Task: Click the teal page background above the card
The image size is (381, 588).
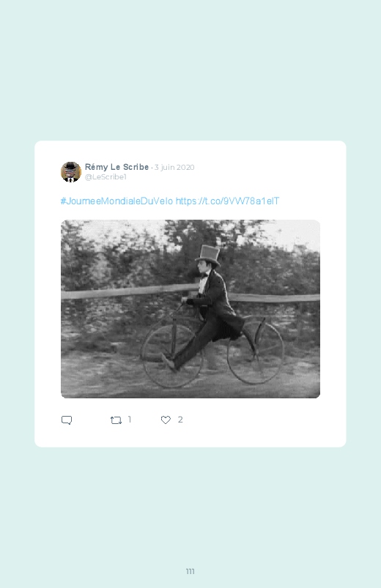Action: point(190,71)
